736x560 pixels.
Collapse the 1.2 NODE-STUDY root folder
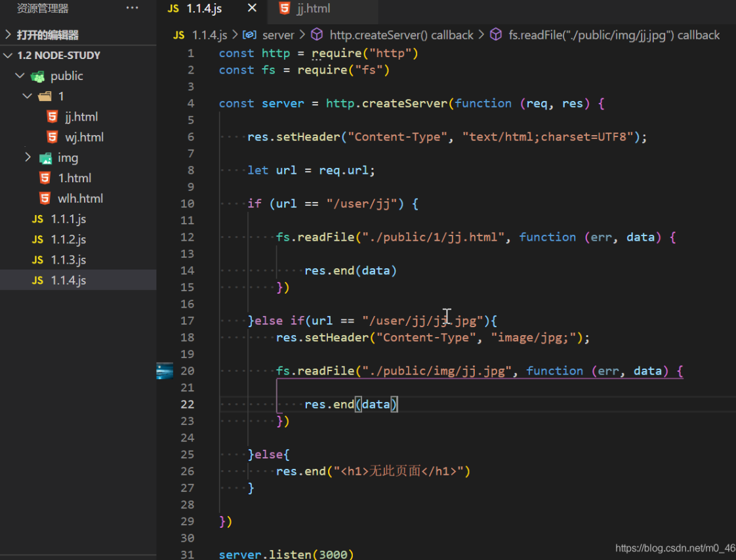coord(9,55)
